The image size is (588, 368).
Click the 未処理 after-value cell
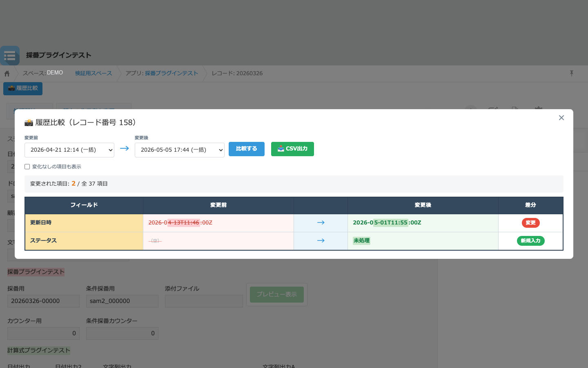coord(423,241)
